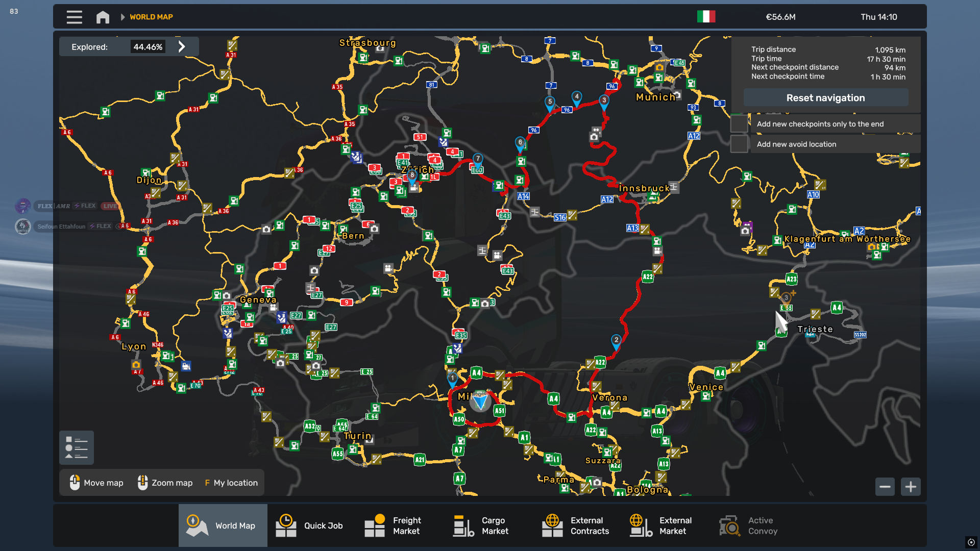Click player truck location marker in Milan

coord(480,402)
